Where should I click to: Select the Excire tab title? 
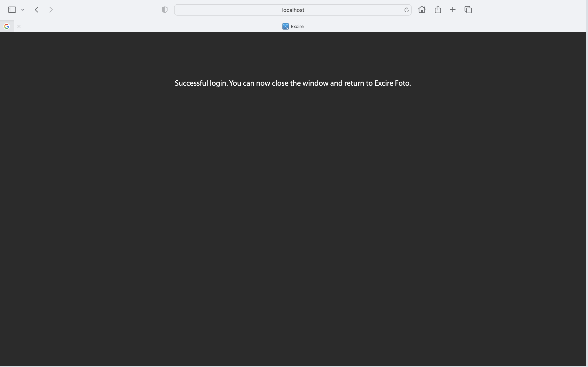[x=297, y=26]
